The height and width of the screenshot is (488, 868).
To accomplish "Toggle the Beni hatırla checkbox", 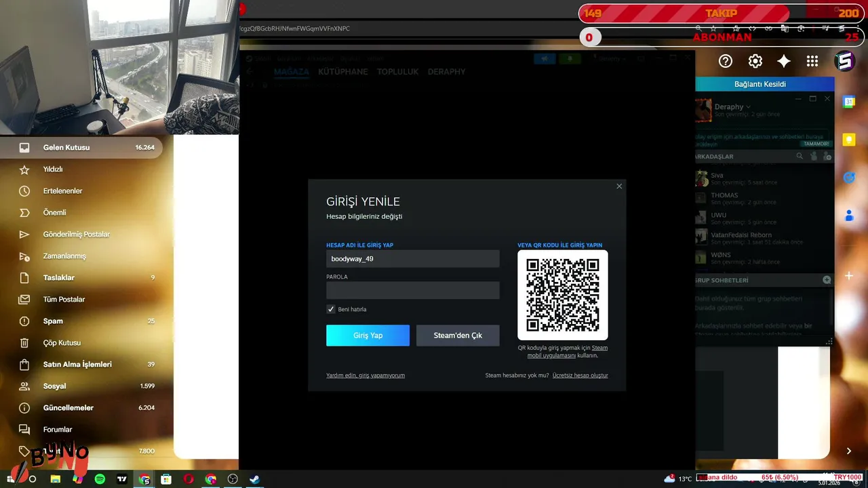I will (x=331, y=309).
